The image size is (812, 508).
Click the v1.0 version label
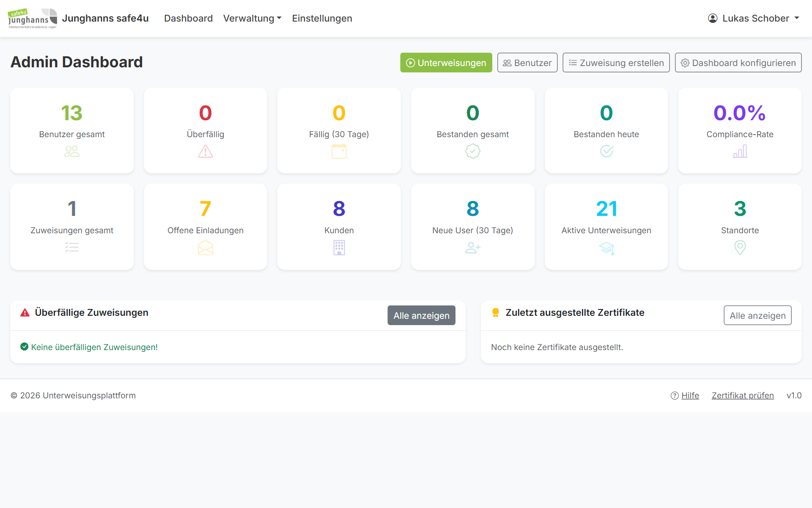(794, 395)
